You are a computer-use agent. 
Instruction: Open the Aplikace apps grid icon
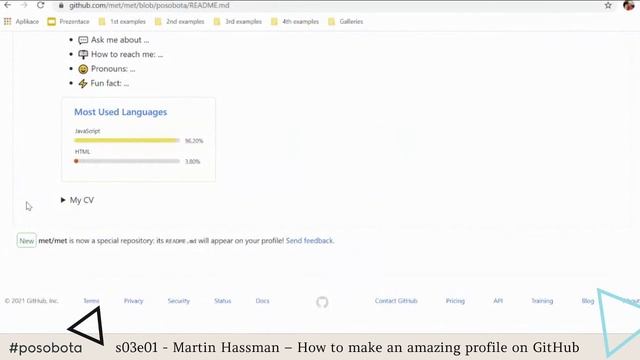pyautogui.click(x=7, y=22)
